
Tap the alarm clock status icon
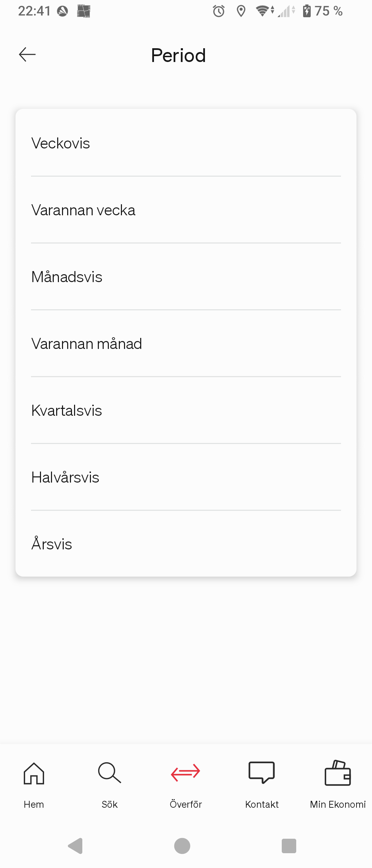click(x=219, y=11)
